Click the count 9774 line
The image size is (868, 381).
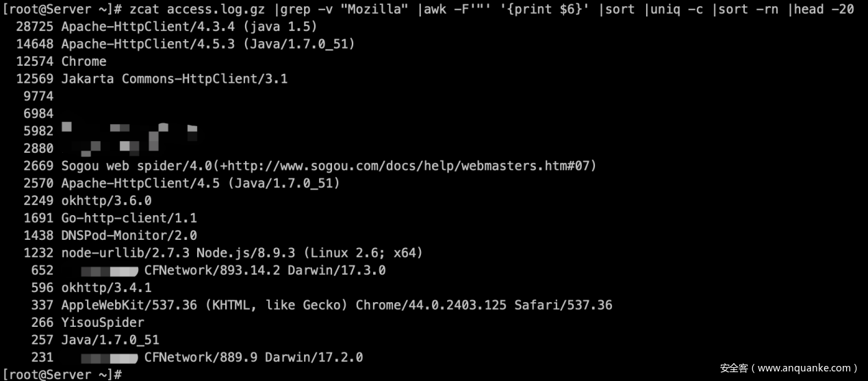pos(38,96)
